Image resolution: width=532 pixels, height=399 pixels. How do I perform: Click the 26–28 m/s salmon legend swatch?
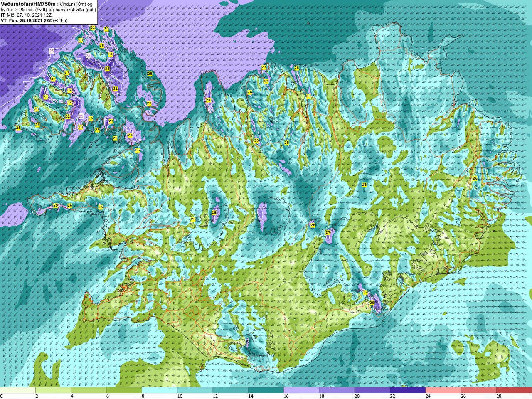[x=479, y=390]
